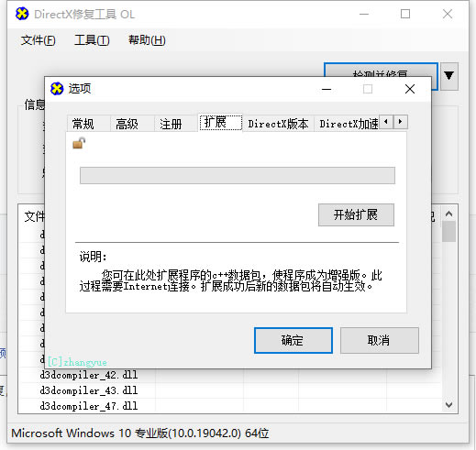Open the 帮助(H) menu
The height and width of the screenshot is (450, 476).
[x=147, y=40]
